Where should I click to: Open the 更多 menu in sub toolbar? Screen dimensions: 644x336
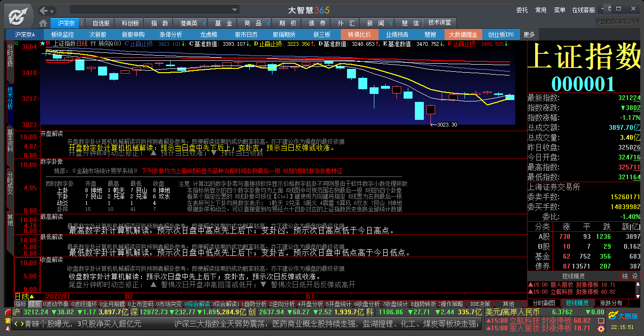(x=529, y=34)
